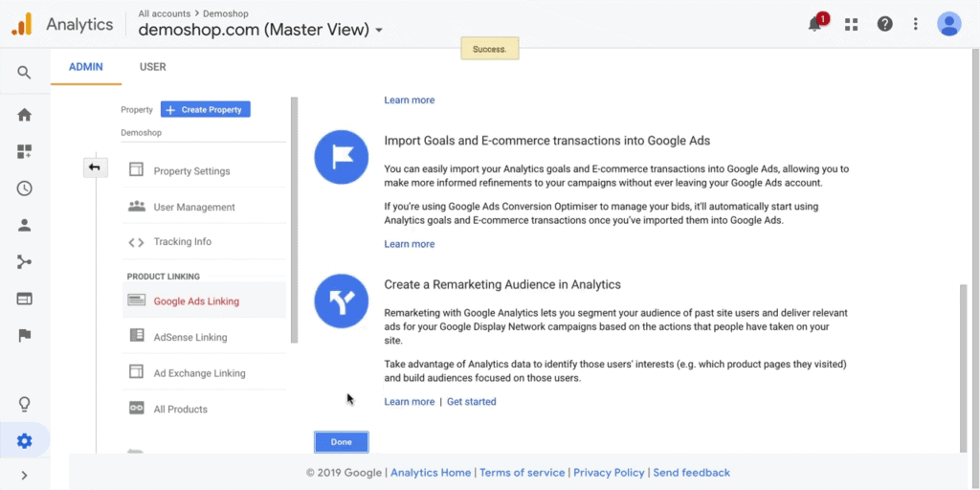Open the demoshop.com (Master View) dropdown
This screenshot has width=980, height=490.
click(x=260, y=30)
